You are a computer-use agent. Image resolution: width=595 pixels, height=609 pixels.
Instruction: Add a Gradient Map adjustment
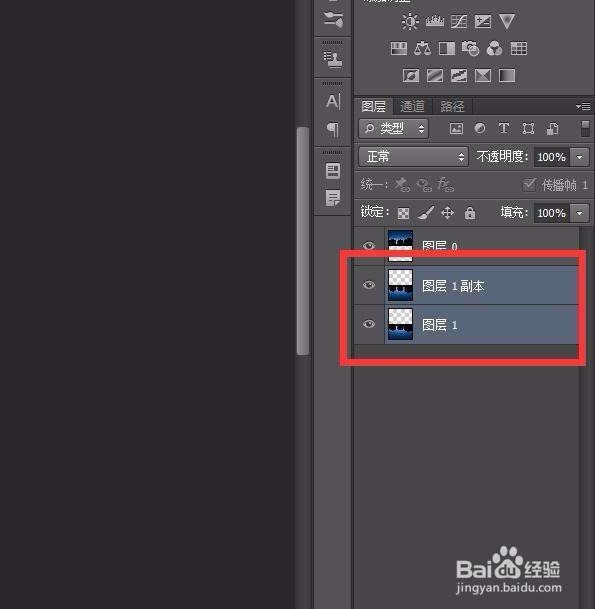pyautogui.click(x=507, y=76)
